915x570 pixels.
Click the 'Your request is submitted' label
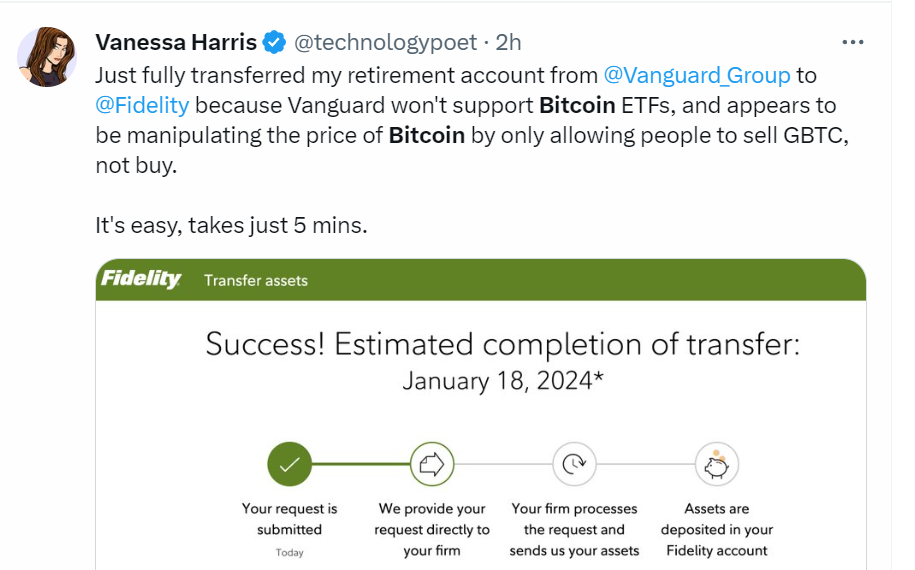[289, 519]
